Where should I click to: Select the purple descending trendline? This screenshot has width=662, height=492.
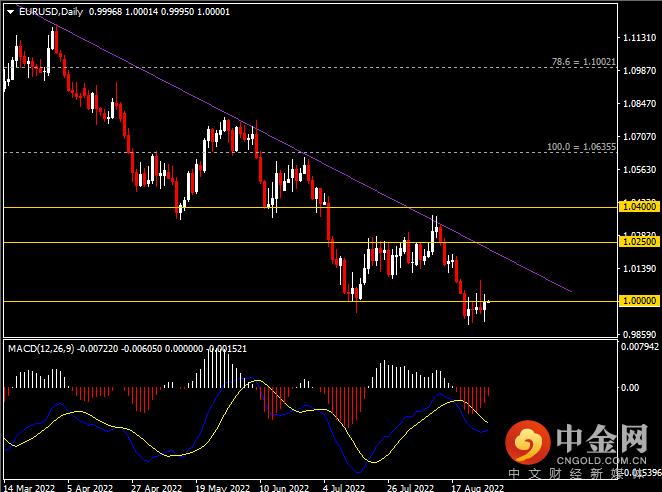coord(293,148)
